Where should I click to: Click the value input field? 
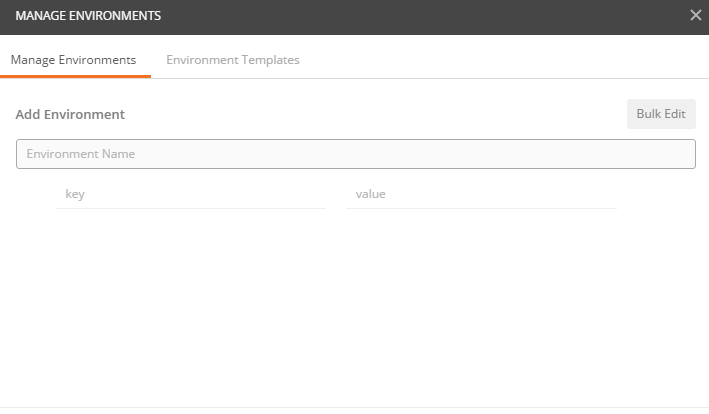point(482,194)
